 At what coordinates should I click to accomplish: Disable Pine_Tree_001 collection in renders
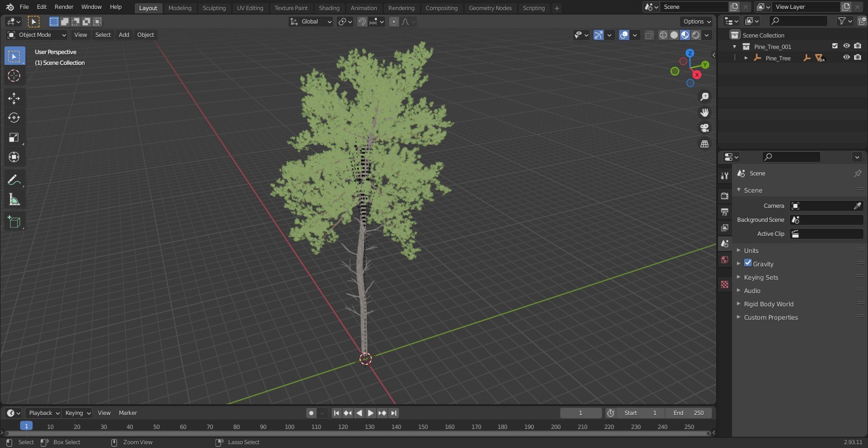coord(857,46)
